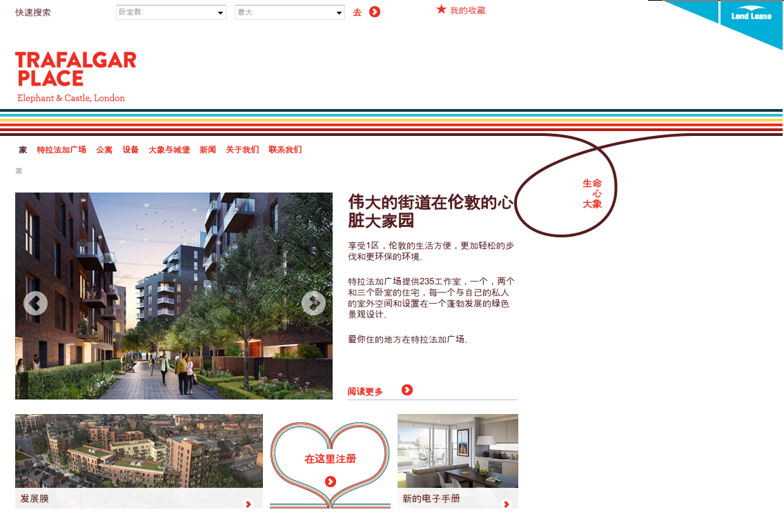This screenshot has height=532, width=784.
Task: Open the 最大 maximum price dropdown
Action: coord(289,12)
